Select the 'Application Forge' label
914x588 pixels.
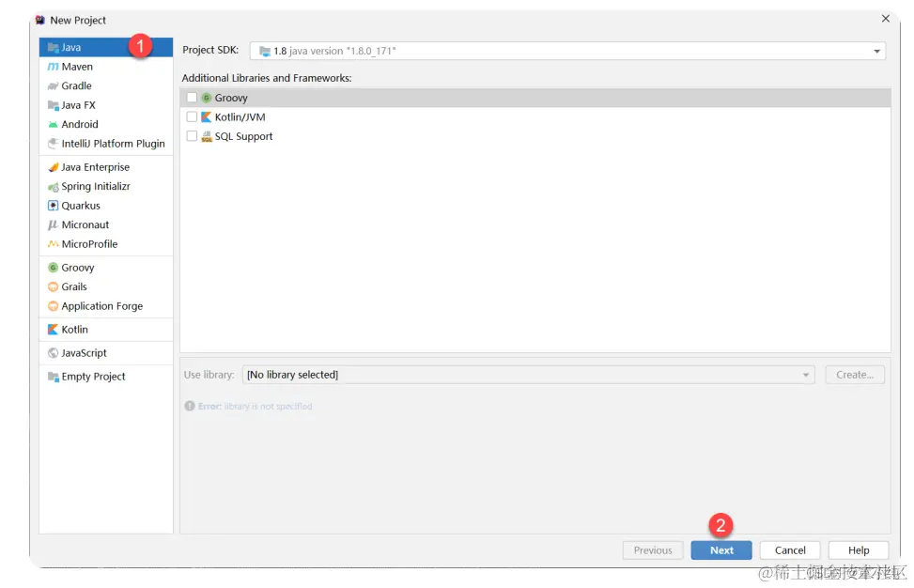102,306
